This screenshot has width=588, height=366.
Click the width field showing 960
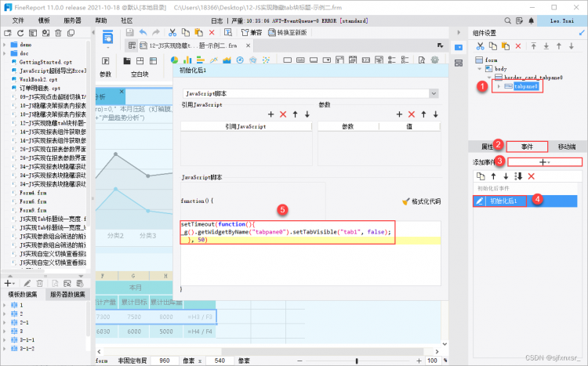165,361
